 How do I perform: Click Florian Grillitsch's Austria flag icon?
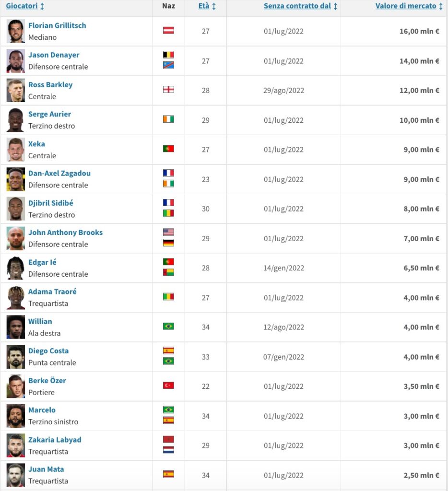[x=168, y=30]
